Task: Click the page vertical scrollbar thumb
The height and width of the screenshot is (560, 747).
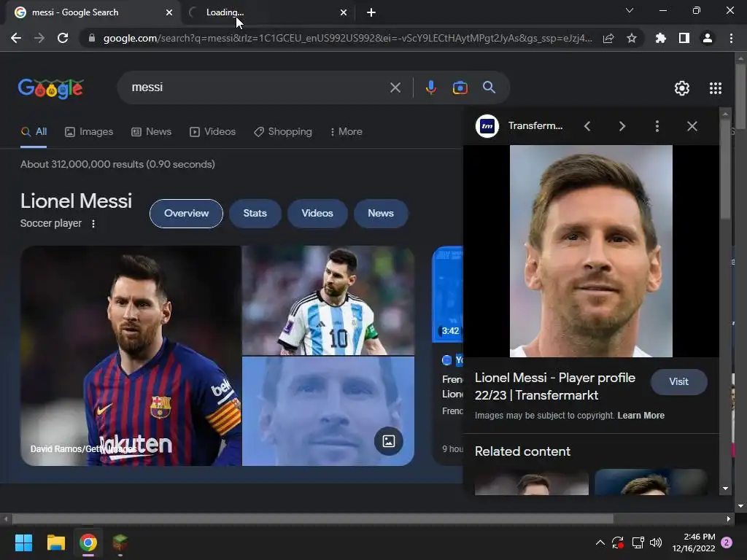Action: pos(740,96)
